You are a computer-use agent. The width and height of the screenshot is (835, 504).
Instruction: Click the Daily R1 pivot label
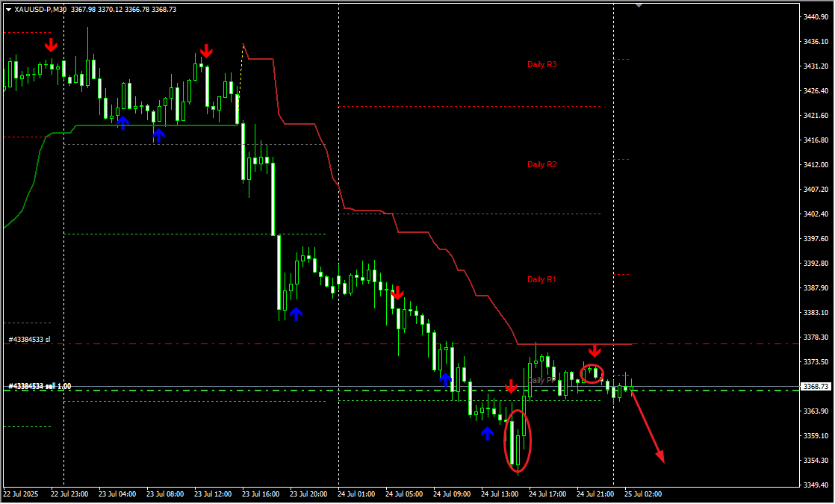(542, 280)
